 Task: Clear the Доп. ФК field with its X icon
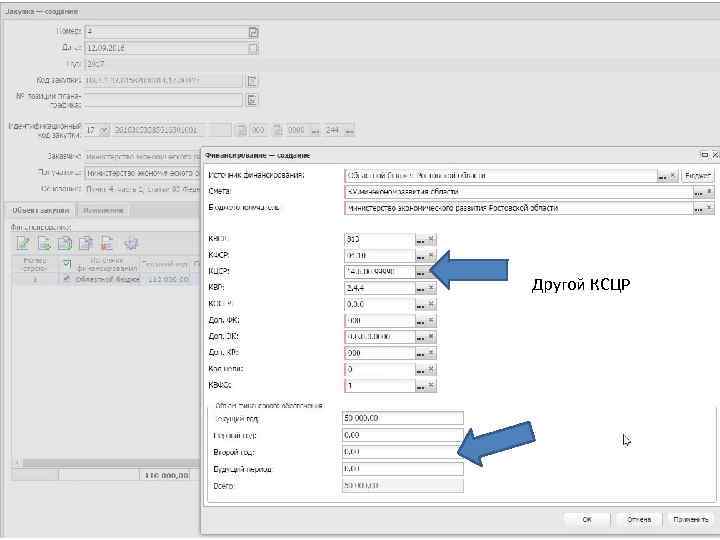tap(431, 321)
